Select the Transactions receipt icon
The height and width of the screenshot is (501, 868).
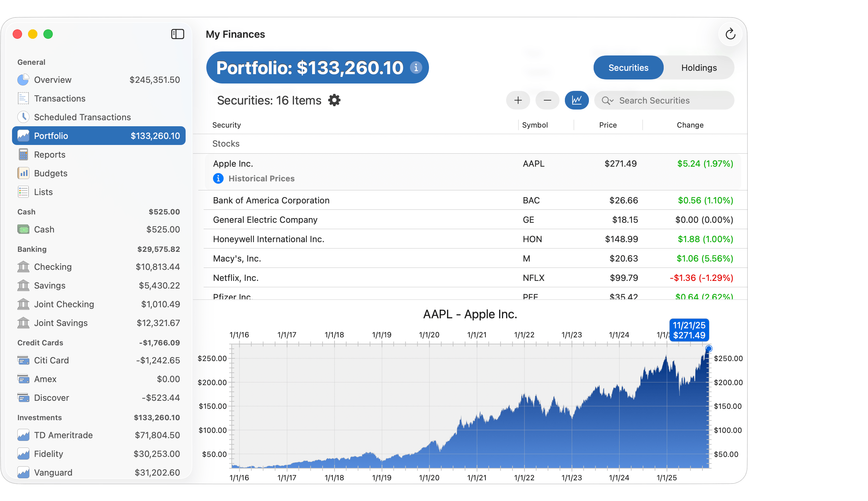tap(23, 98)
